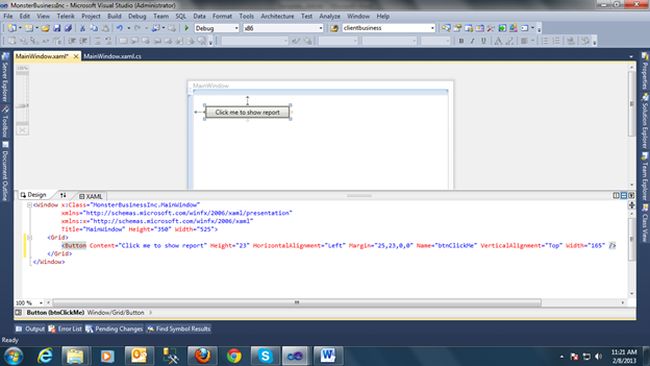Open the Pending Changes tab
This screenshot has height=366, width=650.
(x=114, y=329)
